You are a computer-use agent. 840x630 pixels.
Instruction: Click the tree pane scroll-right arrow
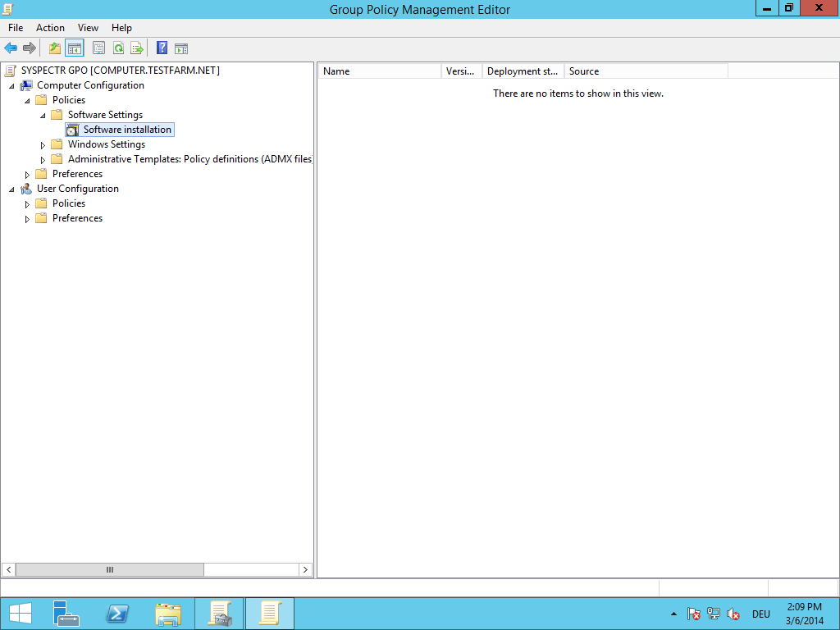(305, 569)
